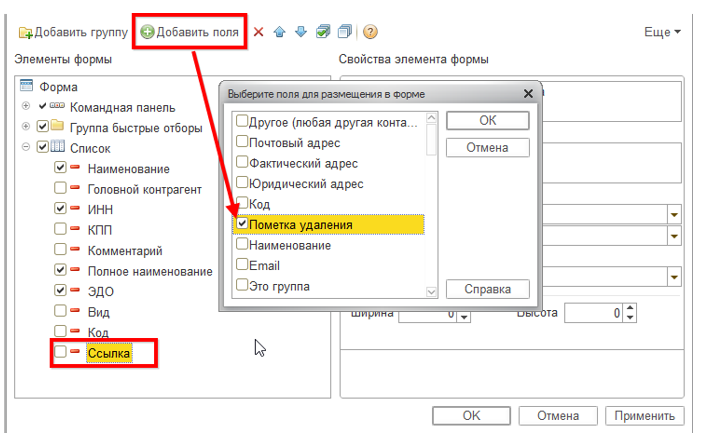This screenshot has width=706, height=443.
Task: Check Другое (любая другая конта... field
Action: (x=242, y=121)
